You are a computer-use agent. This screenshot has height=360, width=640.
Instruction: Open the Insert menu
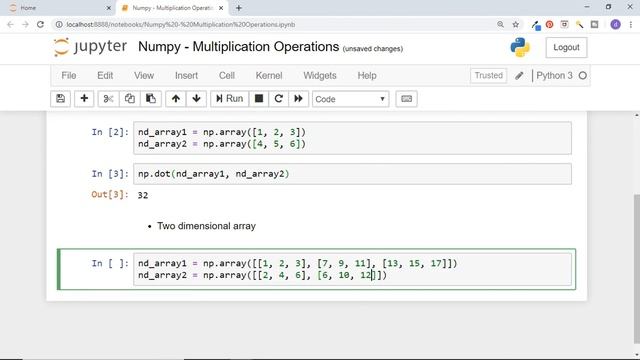186,76
